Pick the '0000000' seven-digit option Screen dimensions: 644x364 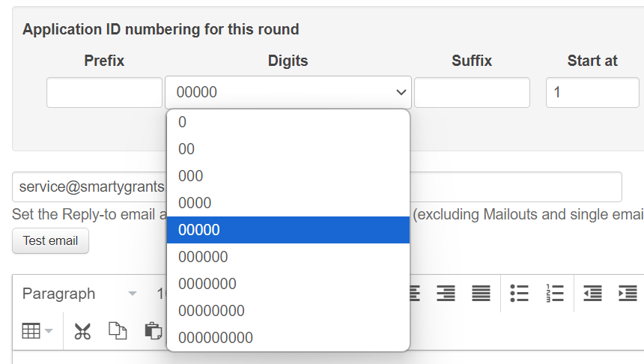pyautogui.click(x=288, y=284)
